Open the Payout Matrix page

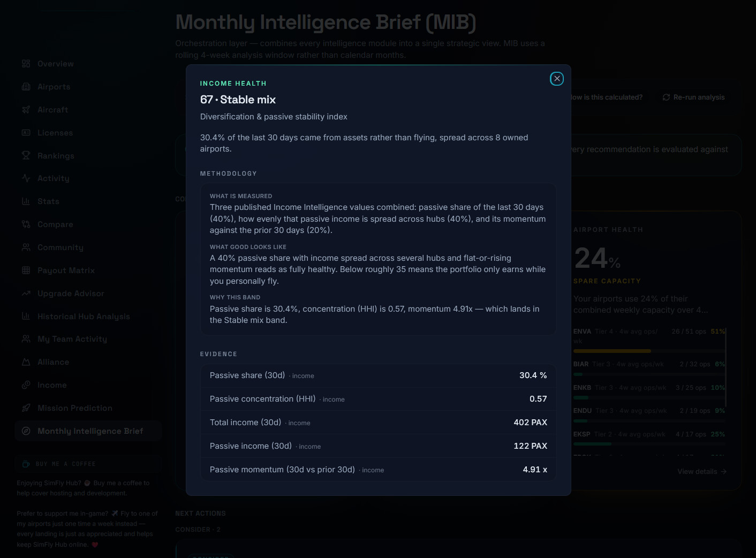pyautogui.click(x=88, y=270)
